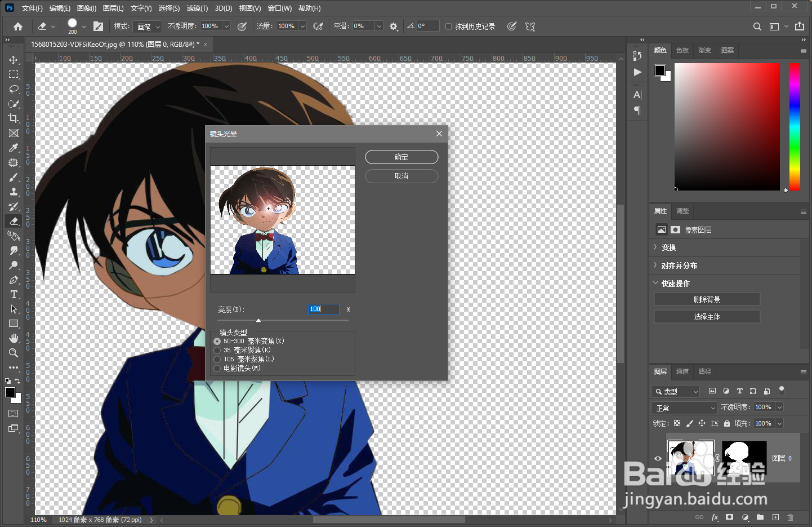Click the delete layer trash icon

[790, 517]
